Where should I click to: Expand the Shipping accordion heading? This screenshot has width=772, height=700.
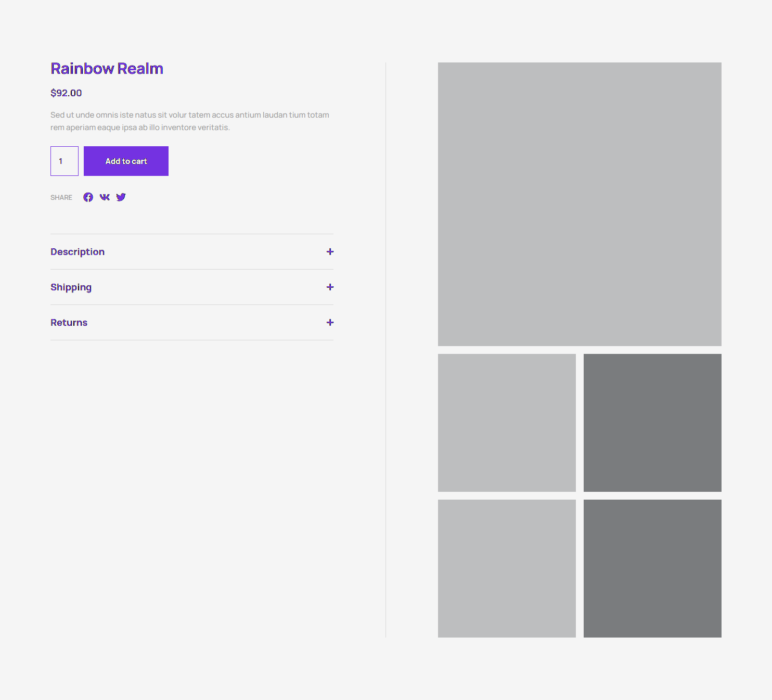[x=71, y=287]
